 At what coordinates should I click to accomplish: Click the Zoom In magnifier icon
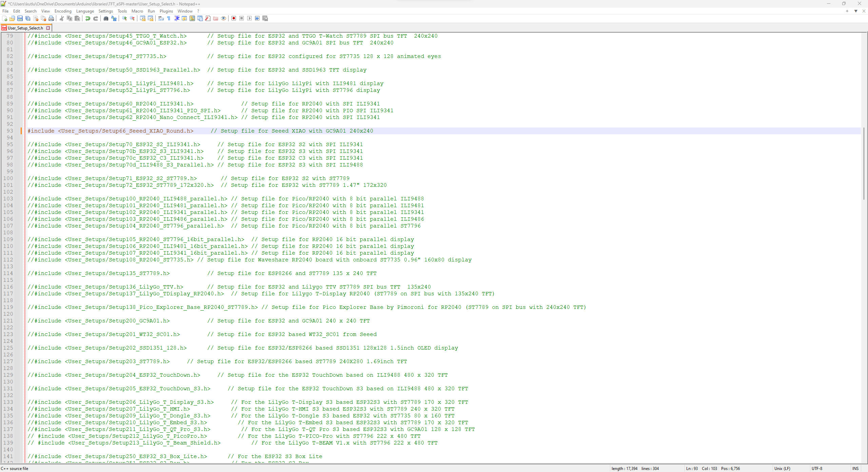124,18
